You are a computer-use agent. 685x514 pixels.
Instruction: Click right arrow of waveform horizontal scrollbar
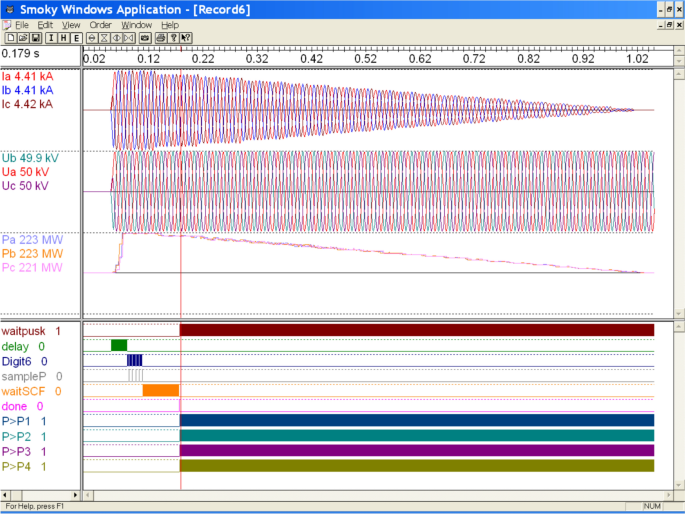coord(668,495)
